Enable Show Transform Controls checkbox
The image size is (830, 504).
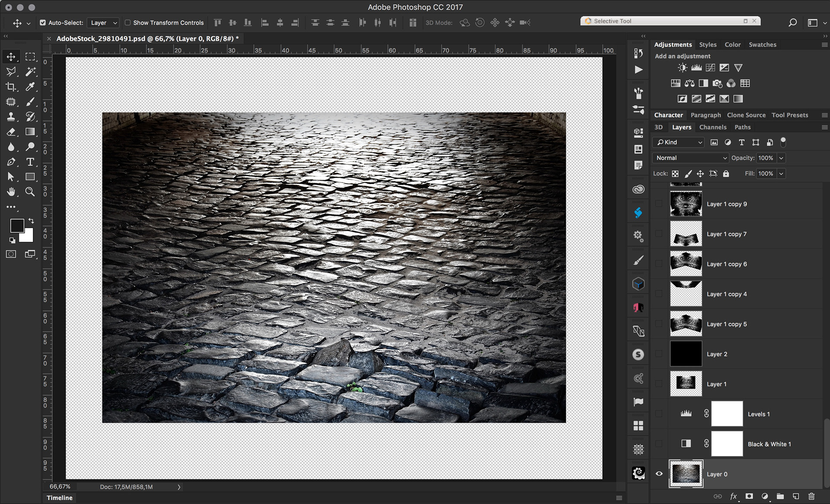click(128, 22)
